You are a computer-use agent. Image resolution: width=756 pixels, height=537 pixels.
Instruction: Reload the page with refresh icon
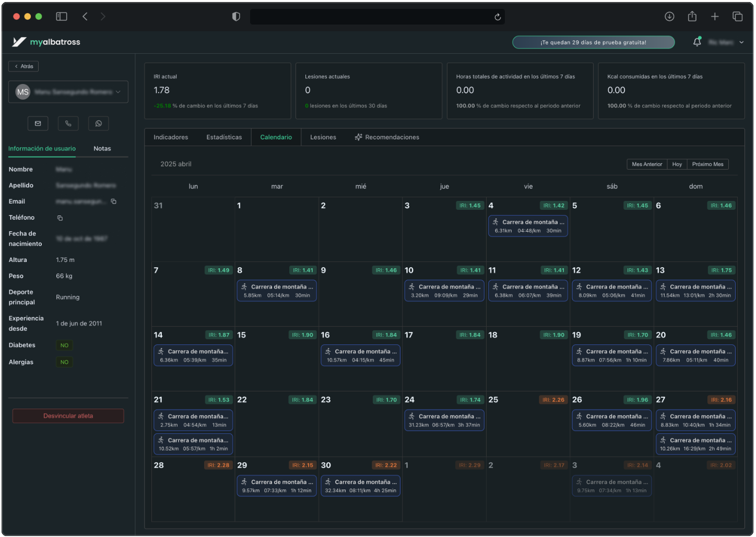pyautogui.click(x=498, y=17)
